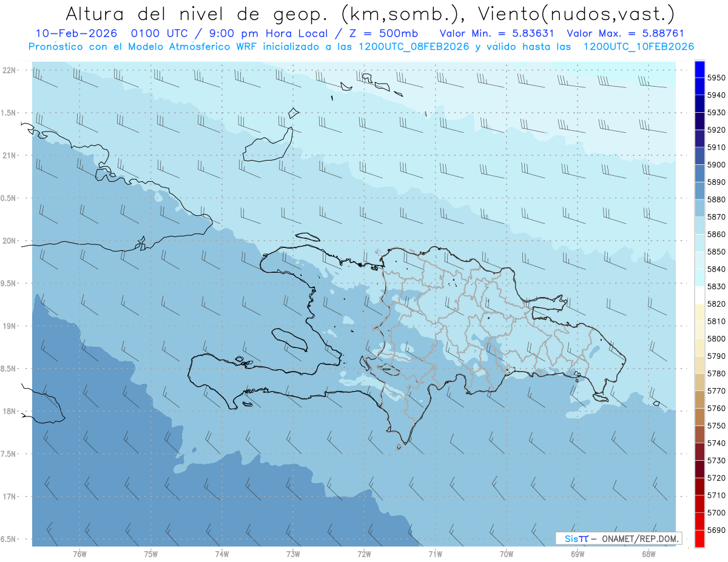
Task: Click the '5880' color scale value
Action: tap(716, 199)
